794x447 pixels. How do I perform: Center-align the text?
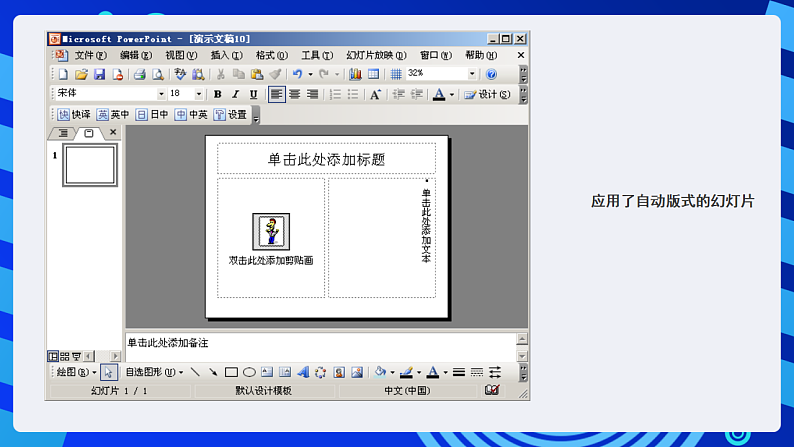click(295, 94)
